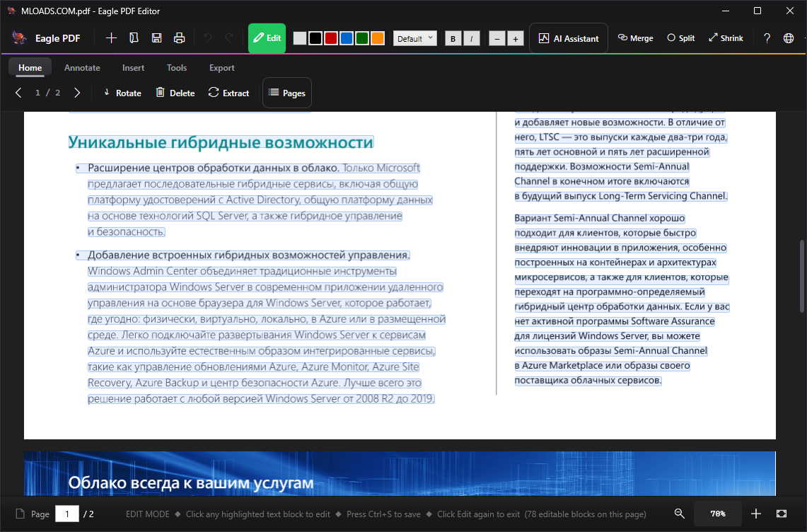Switch to the Tools tab

click(x=177, y=67)
